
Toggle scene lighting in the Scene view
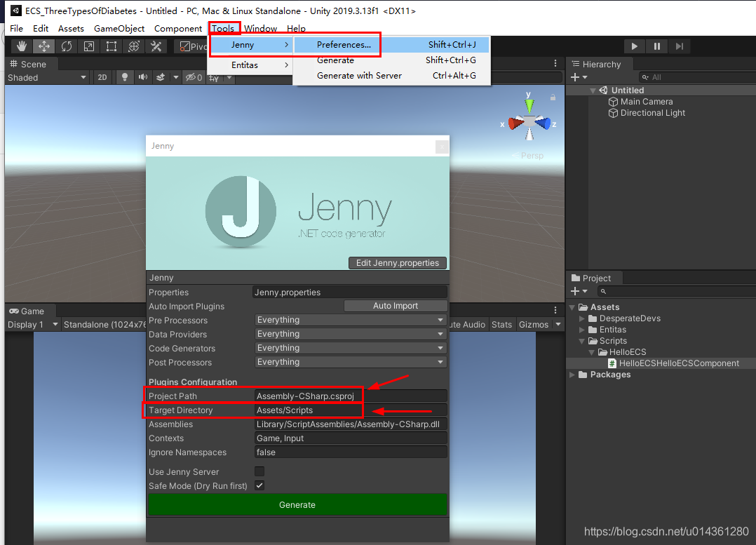[x=124, y=77]
